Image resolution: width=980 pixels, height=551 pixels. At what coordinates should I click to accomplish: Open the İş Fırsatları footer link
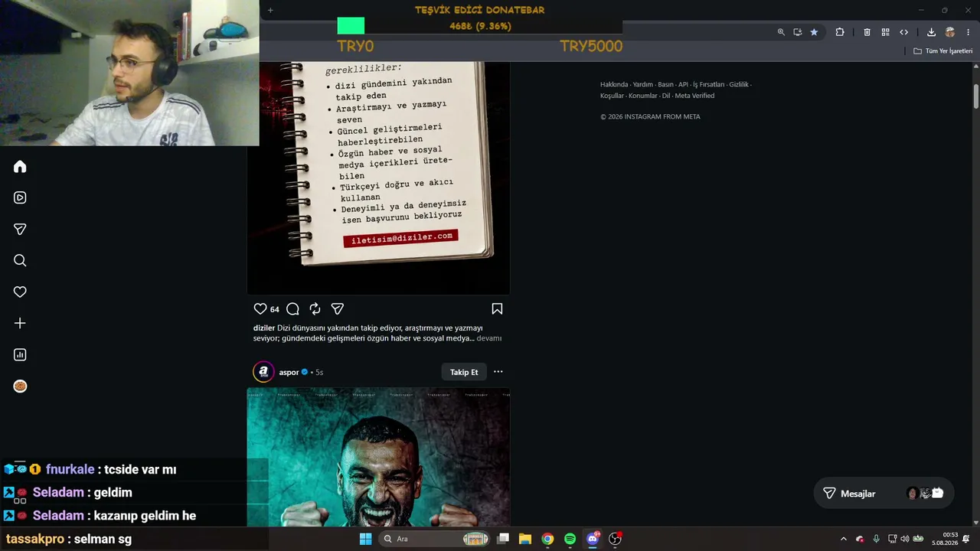709,85
